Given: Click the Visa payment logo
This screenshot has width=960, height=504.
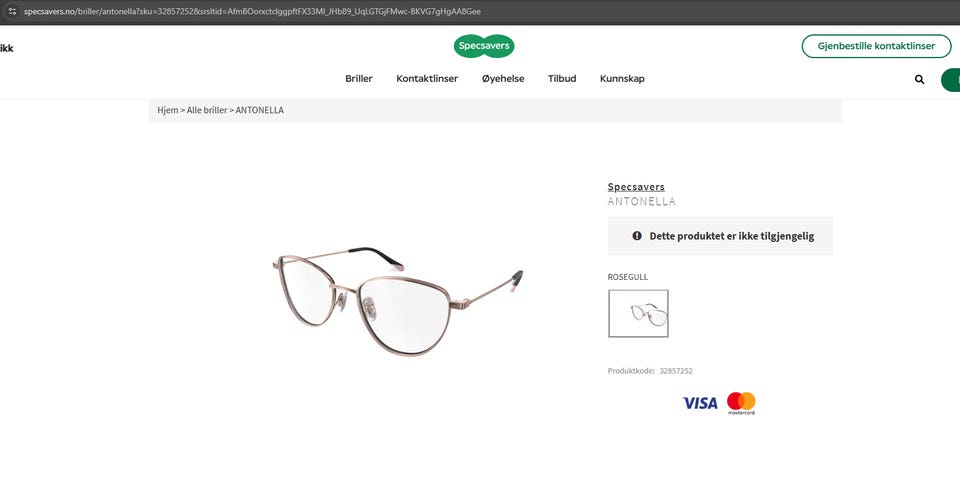Looking at the screenshot, I should tap(700, 403).
